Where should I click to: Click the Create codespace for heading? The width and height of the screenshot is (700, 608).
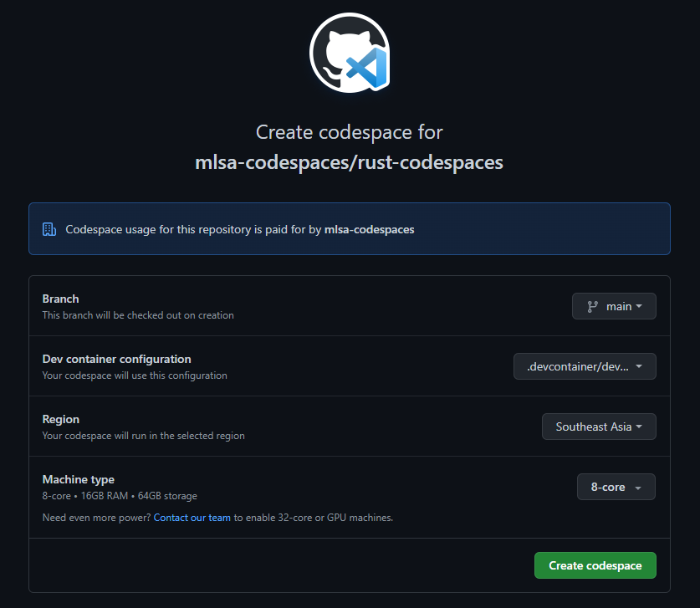pos(349,133)
